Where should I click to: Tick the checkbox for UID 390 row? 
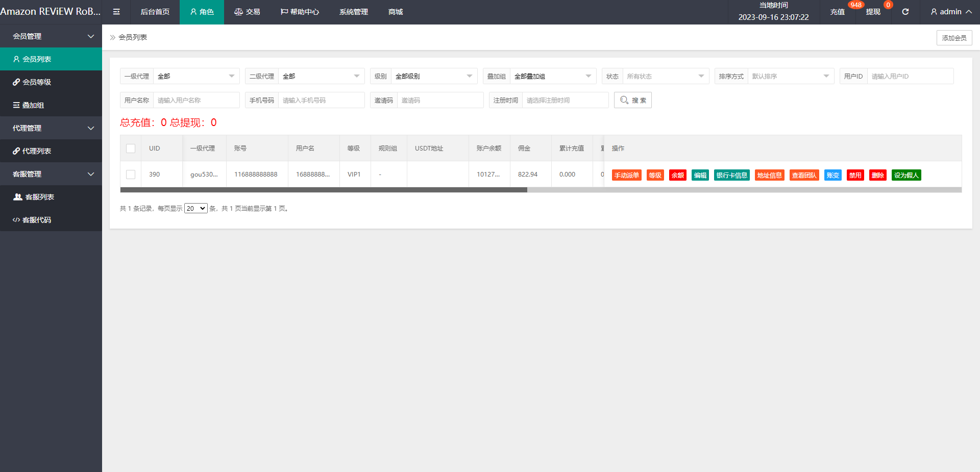tap(131, 175)
